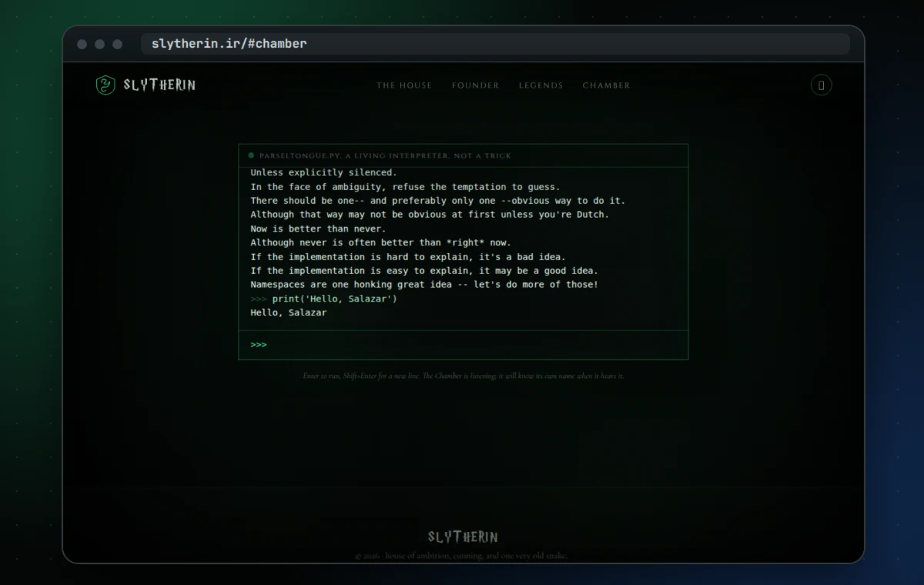Screen dimensions: 924x585
Task: Click the line "There should be one--" obvious way
Action: 438,201
